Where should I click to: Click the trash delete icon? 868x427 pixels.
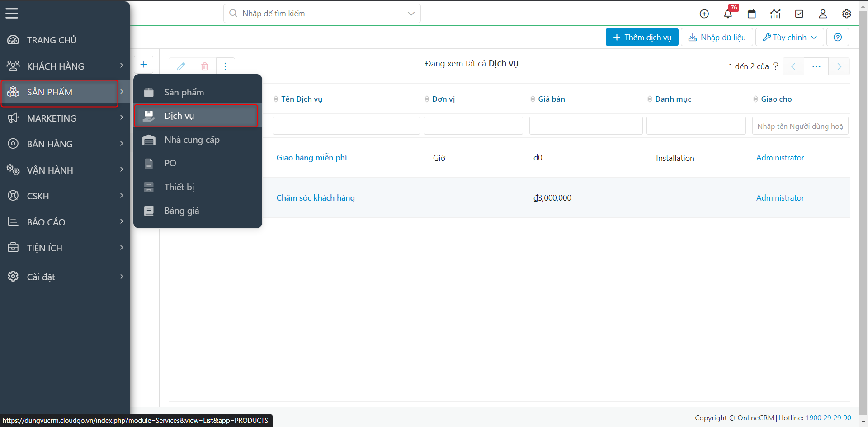[x=205, y=66]
